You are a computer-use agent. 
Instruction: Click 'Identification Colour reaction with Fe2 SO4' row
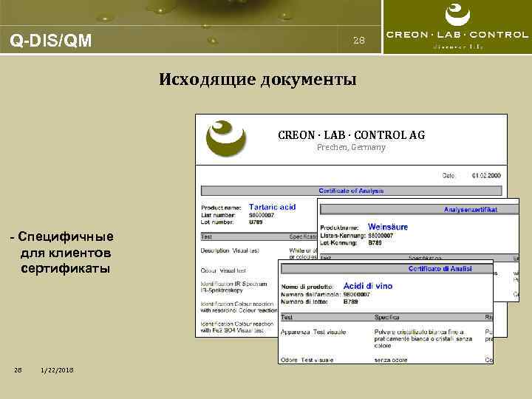coord(237,327)
